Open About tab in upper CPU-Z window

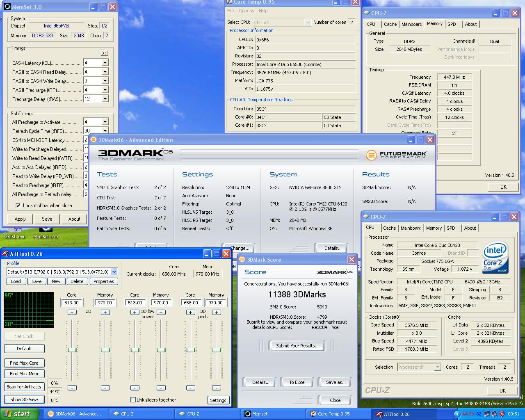471,24
